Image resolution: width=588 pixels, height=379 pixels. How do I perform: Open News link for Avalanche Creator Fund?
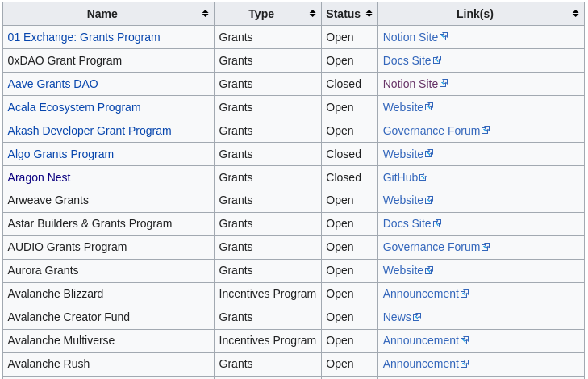pyautogui.click(x=402, y=317)
